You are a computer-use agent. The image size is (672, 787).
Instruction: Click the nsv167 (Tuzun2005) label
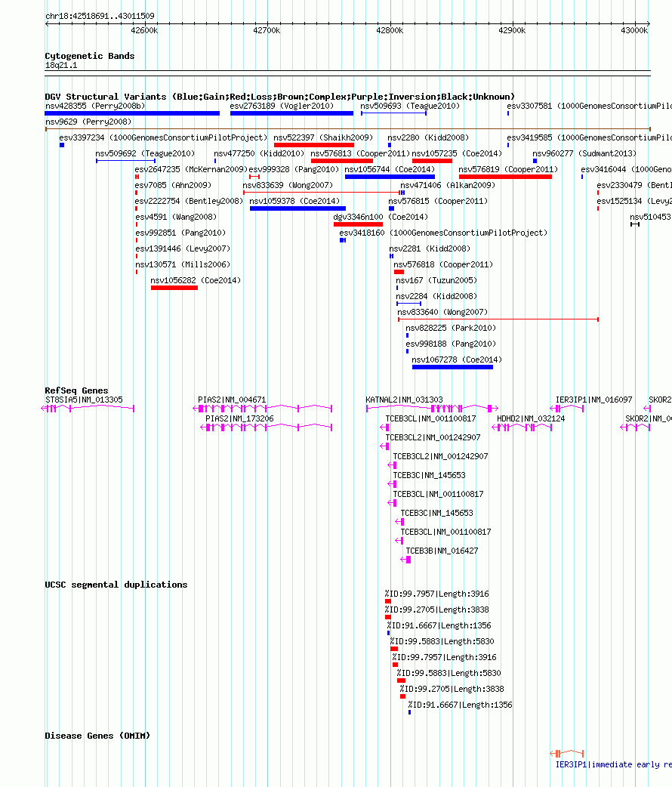click(436, 280)
